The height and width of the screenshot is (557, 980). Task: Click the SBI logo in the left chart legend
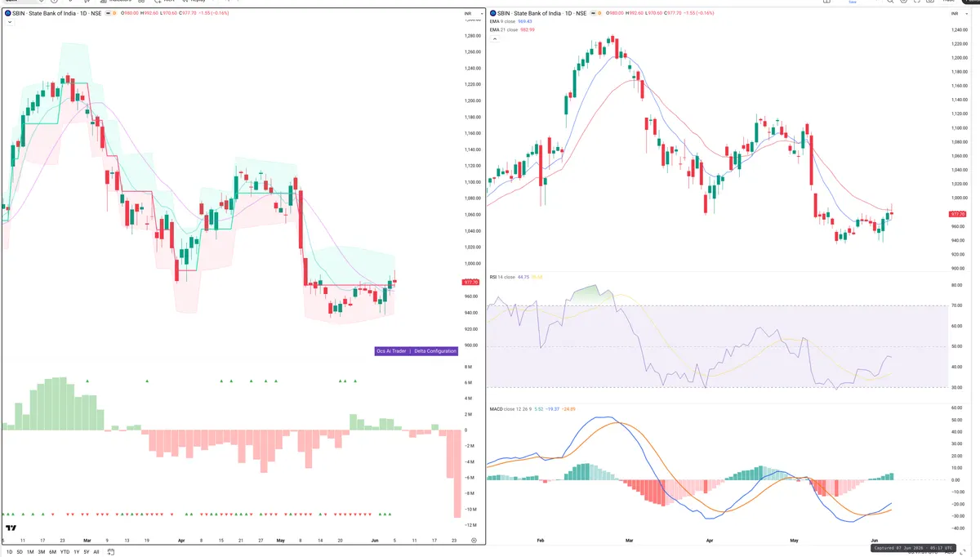click(7, 14)
